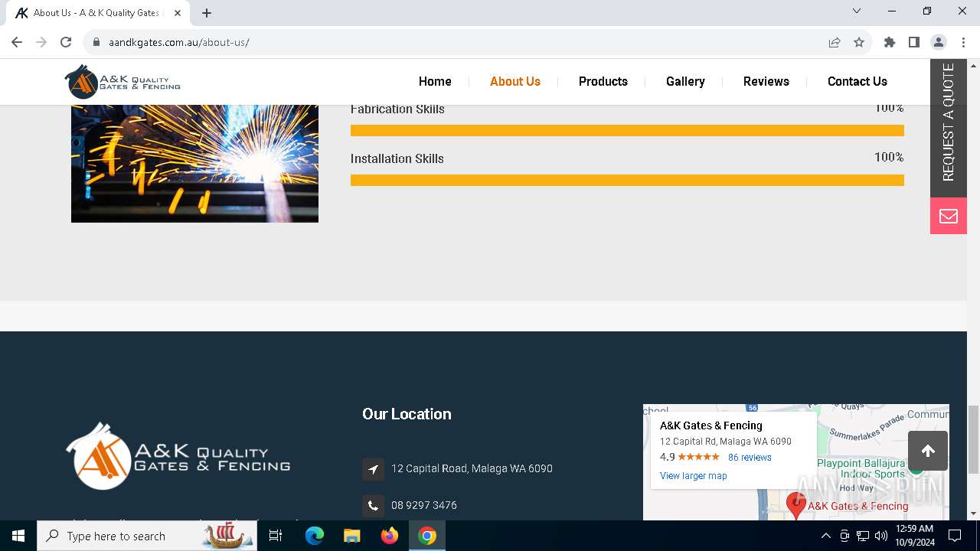980x551 pixels.
Task: Open the Chrome three-dot menu
Action: coord(963,42)
